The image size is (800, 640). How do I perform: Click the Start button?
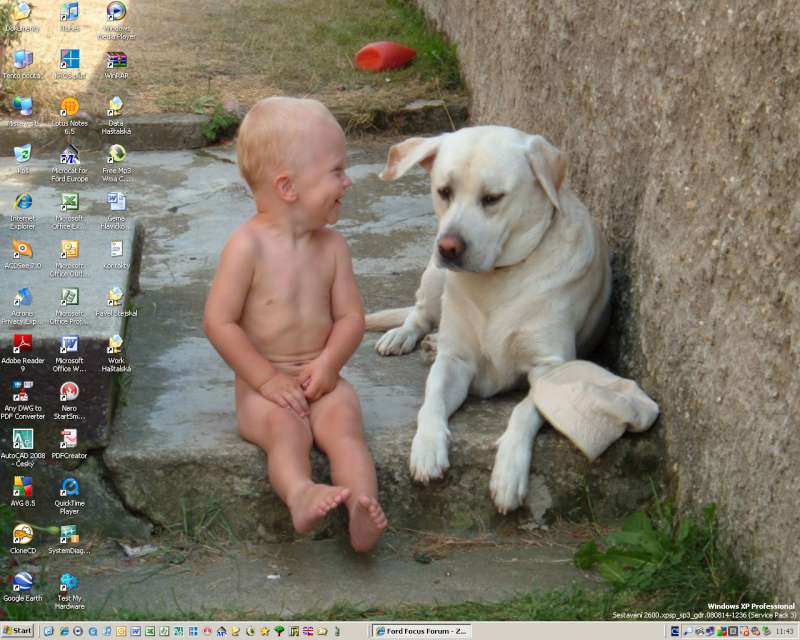18,631
